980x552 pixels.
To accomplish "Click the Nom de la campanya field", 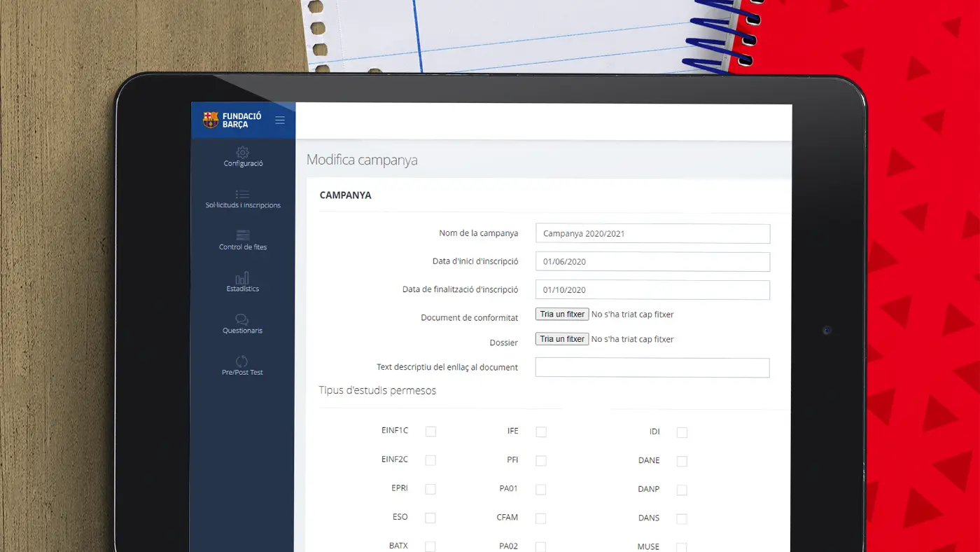I will (x=652, y=234).
